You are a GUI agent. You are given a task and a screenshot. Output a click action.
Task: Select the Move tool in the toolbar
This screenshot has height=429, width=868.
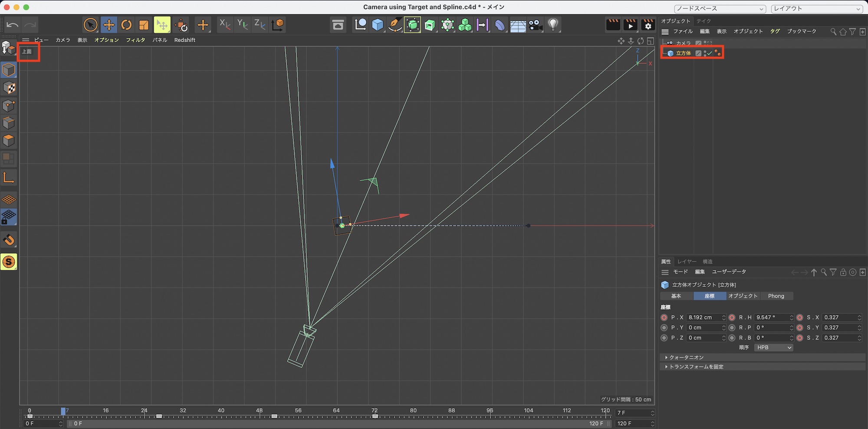pos(109,25)
